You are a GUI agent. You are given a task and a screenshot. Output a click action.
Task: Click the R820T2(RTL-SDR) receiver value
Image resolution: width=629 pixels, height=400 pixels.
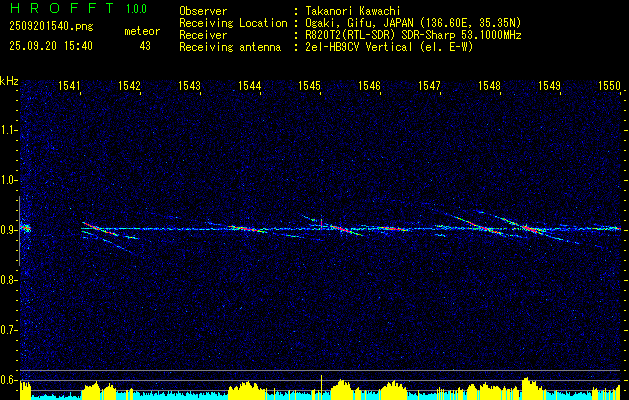[x=413, y=35]
